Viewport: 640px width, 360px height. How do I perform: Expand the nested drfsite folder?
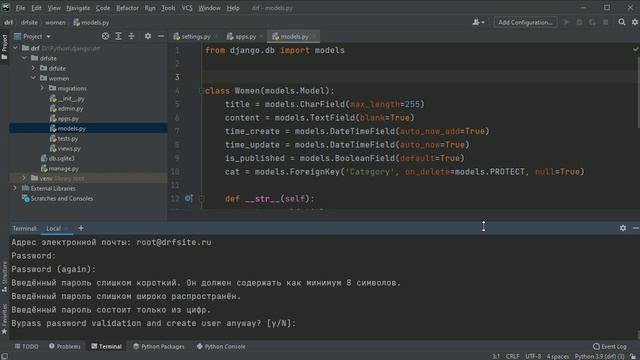pyautogui.click(x=33, y=68)
